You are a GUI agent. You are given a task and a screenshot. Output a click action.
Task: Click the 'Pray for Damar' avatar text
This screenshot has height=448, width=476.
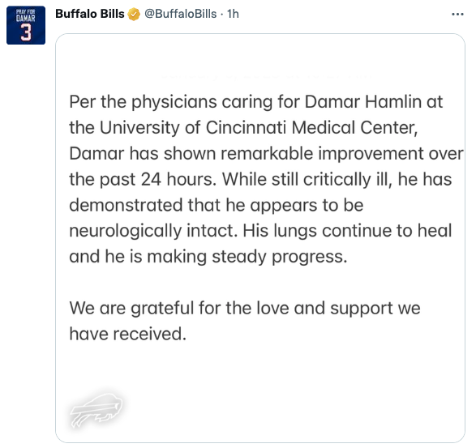pos(26,15)
